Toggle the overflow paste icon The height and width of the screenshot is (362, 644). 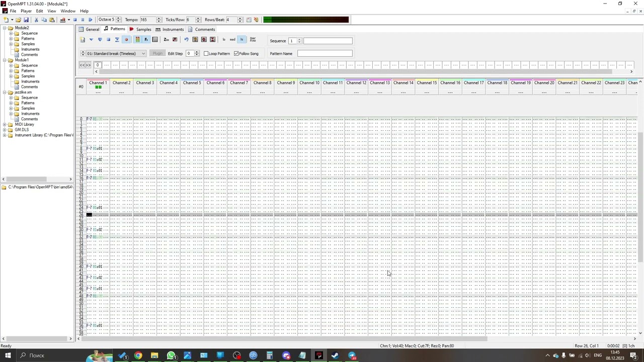pos(253,40)
